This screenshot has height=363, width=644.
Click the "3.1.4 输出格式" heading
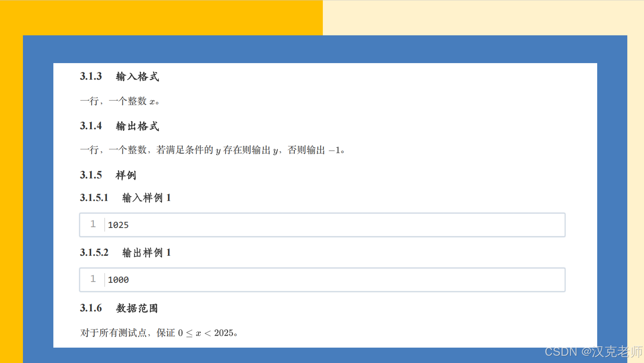click(120, 126)
